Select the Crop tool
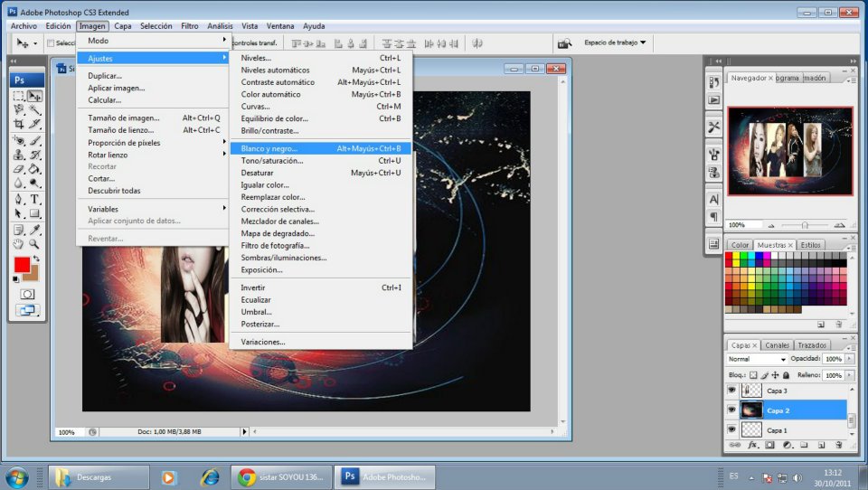Viewport: 868px width, 490px height. [19, 124]
